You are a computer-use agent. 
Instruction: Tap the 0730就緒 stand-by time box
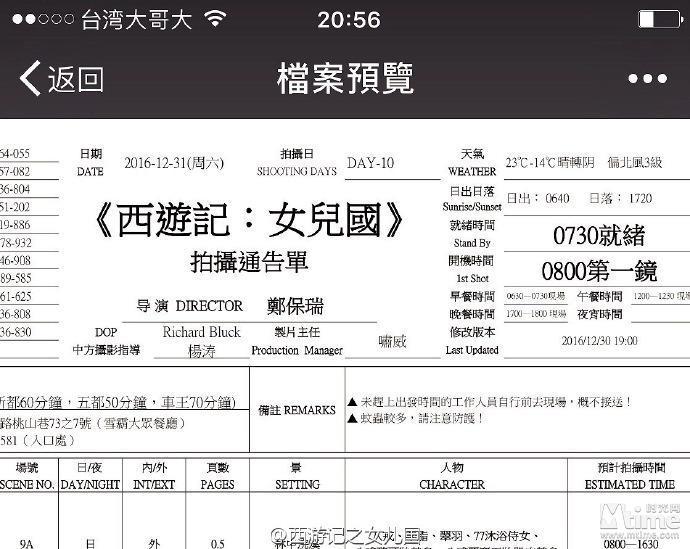click(x=598, y=235)
